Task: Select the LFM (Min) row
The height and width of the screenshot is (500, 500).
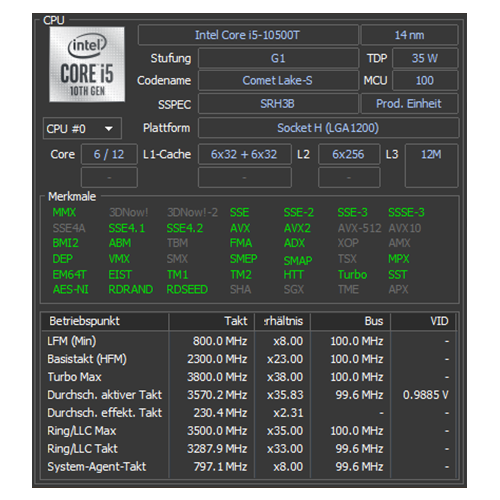Action: click(x=249, y=341)
